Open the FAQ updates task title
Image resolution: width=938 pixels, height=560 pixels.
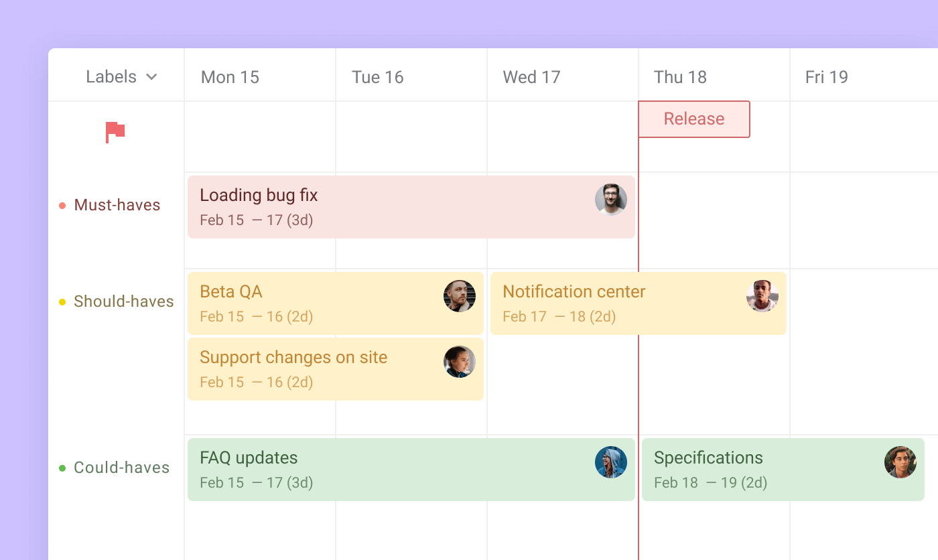pyautogui.click(x=249, y=458)
